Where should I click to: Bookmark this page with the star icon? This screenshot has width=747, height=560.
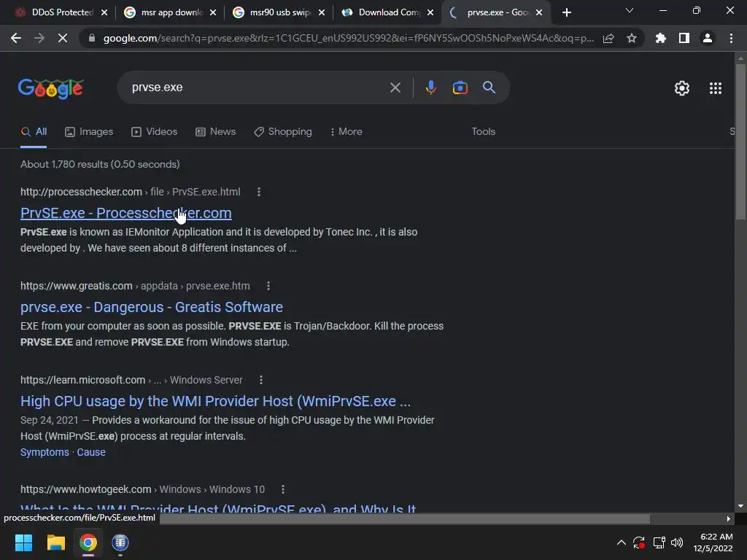(x=632, y=39)
